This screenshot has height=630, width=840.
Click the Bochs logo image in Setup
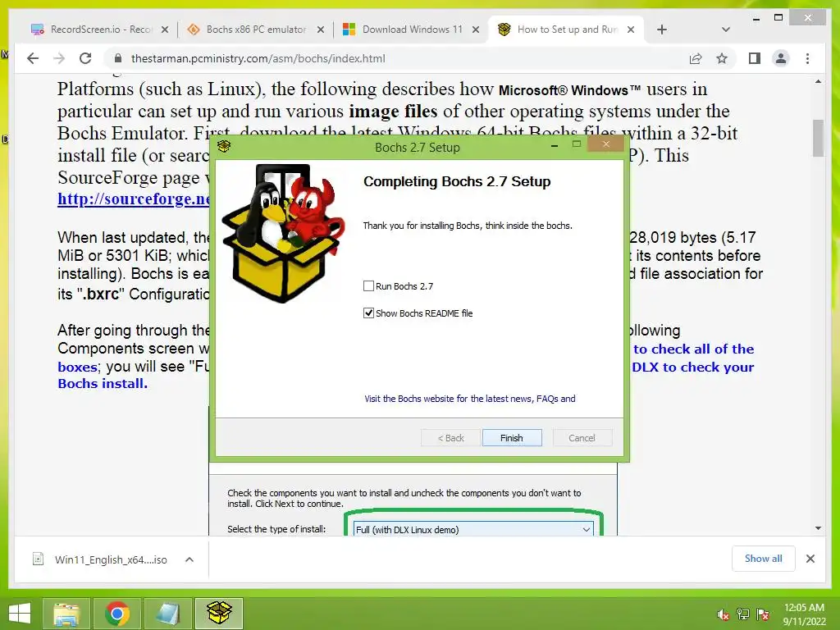pyautogui.click(x=283, y=234)
